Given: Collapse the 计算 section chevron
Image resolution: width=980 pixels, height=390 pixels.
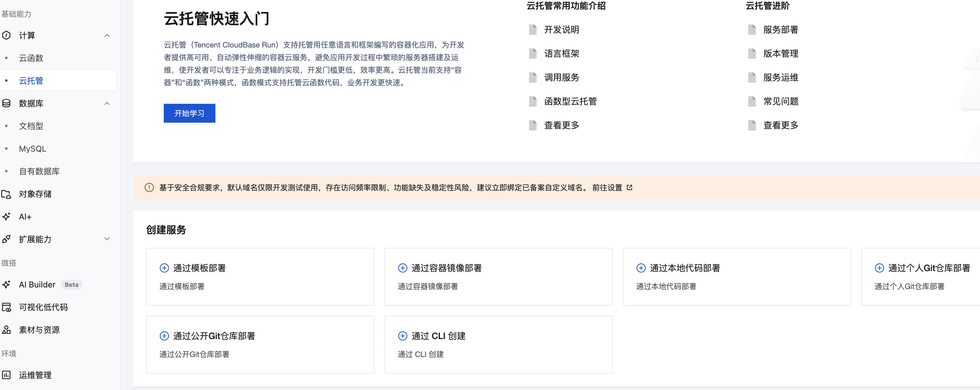Looking at the screenshot, I should pos(107,35).
